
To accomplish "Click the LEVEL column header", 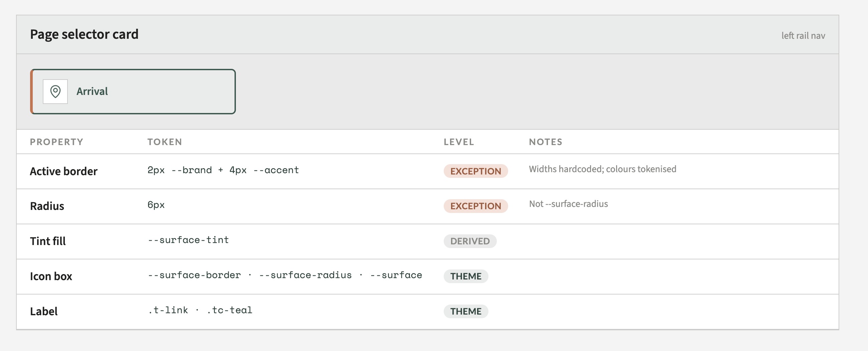I will coord(459,142).
